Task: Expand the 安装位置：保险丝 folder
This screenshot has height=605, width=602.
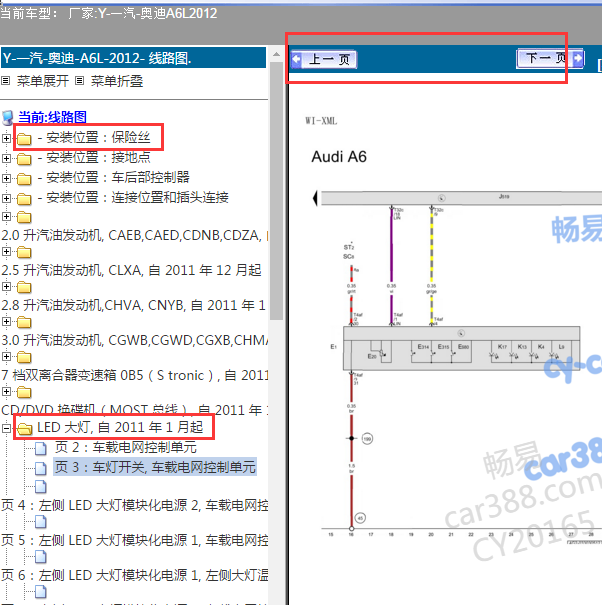Action: click(6, 138)
